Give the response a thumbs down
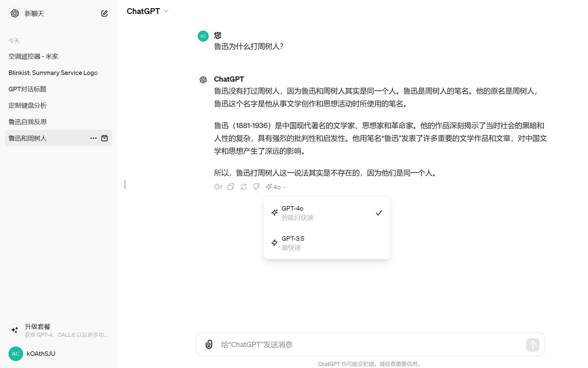Viewport: 588px width, 368px height. pyautogui.click(x=256, y=187)
